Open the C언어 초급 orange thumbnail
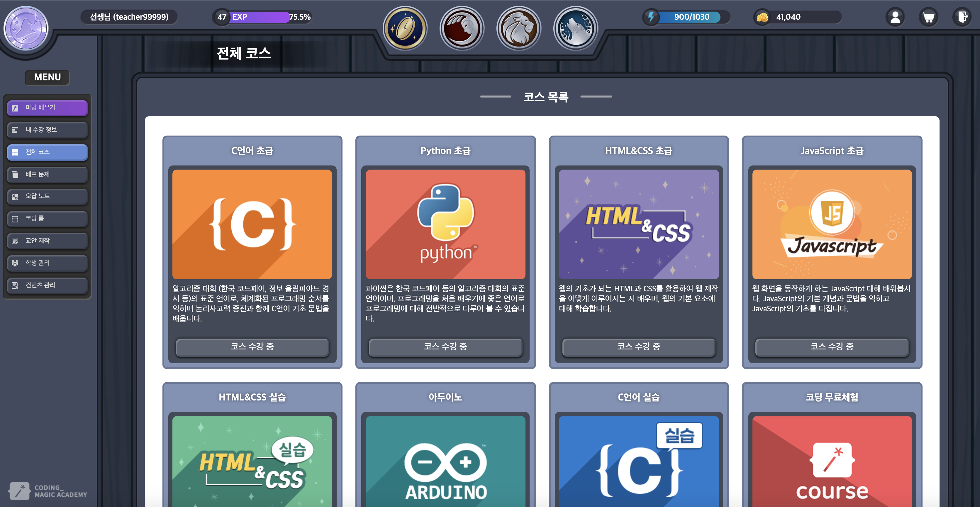The width and height of the screenshot is (980, 507). coord(252,224)
